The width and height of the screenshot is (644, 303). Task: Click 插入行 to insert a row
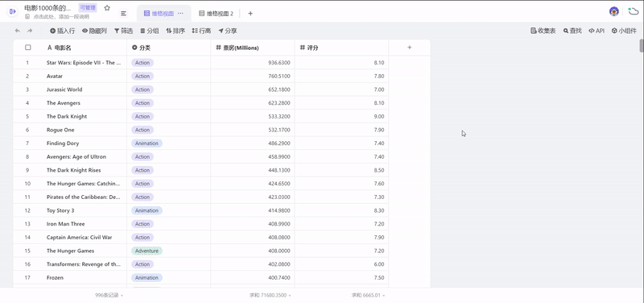(x=63, y=31)
